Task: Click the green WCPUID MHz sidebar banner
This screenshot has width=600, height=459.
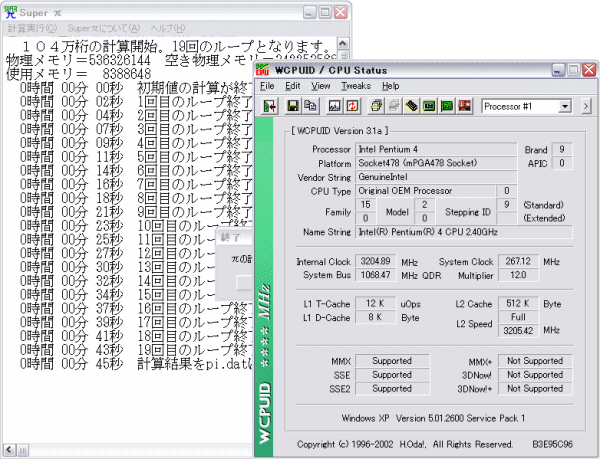Action: click(x=264, y=287)
